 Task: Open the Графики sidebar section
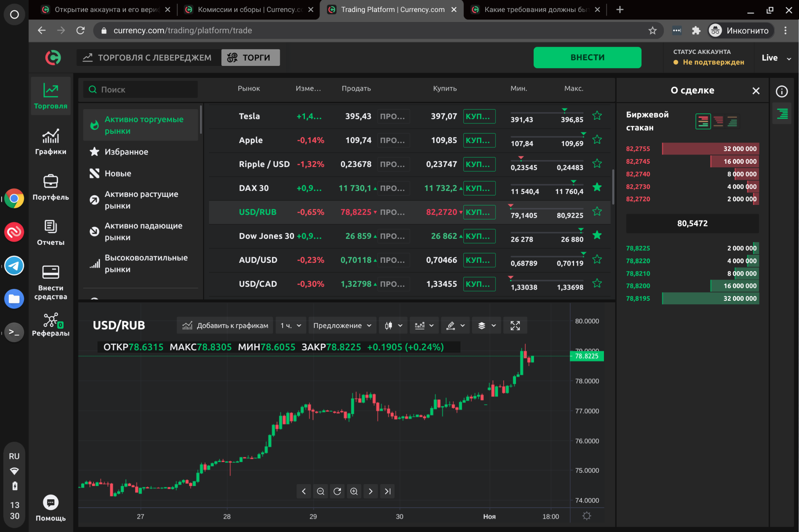pyautogui.click(x=51, y=142)
